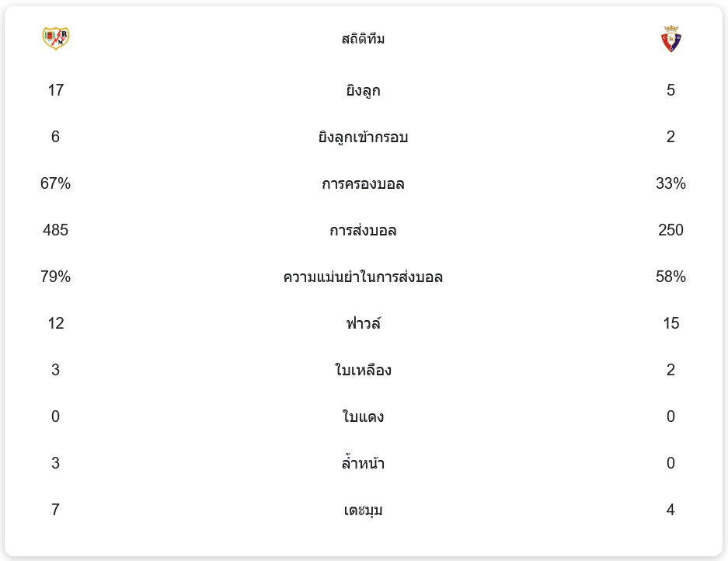Select the ใบเหลือง yellow cards label
728x561 pixels.
pyautogui.click(x=363, y=371)
